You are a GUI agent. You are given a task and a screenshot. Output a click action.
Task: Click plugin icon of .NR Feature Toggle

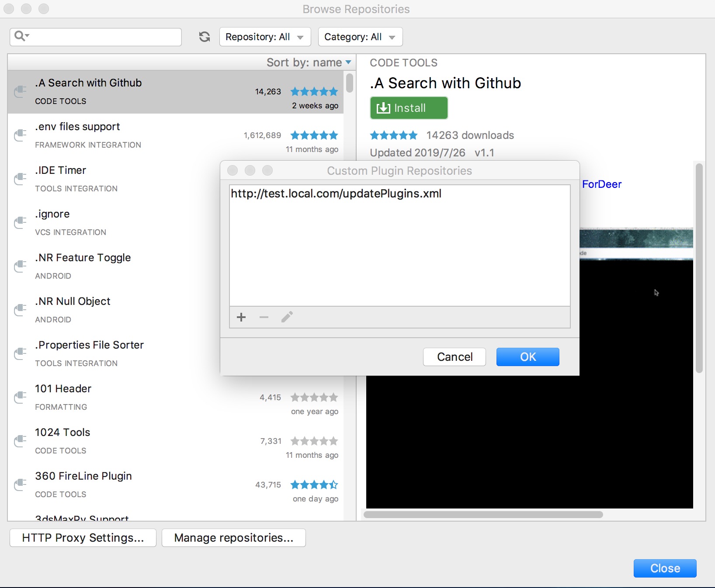20,266
